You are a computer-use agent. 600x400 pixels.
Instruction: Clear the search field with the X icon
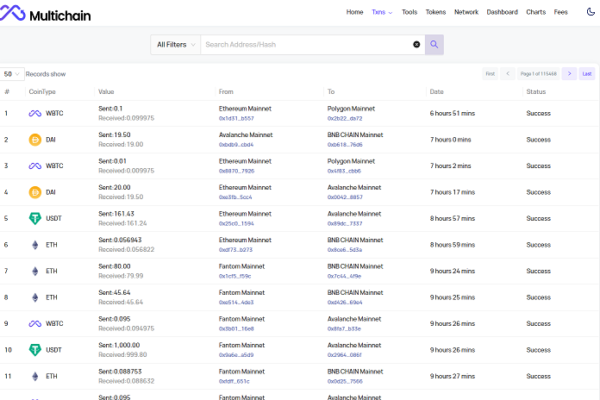coord(416,44)
